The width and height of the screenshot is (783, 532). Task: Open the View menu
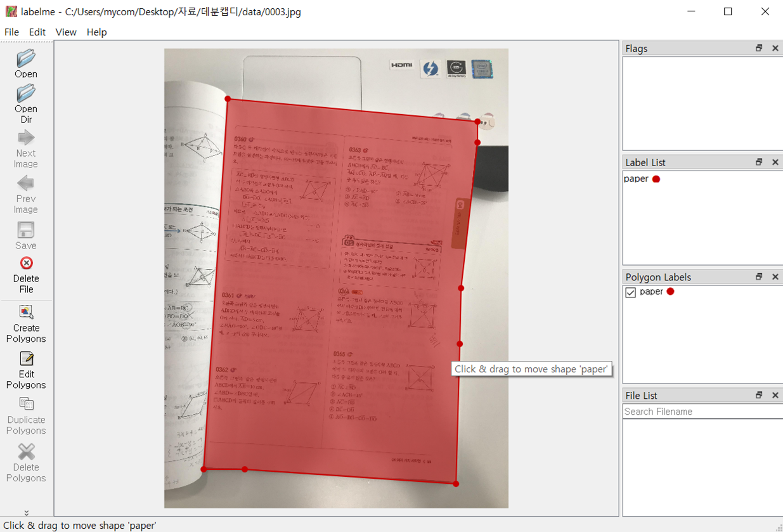(66, 32)
